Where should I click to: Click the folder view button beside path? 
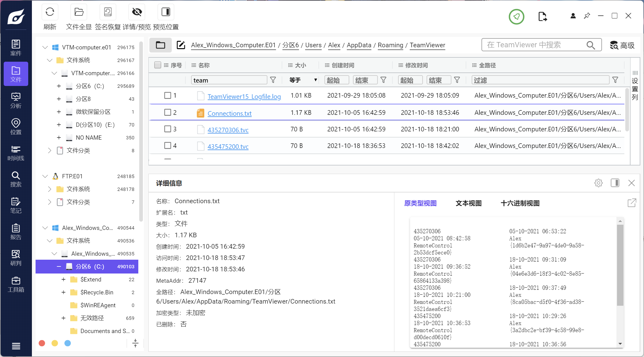point(160,45)
